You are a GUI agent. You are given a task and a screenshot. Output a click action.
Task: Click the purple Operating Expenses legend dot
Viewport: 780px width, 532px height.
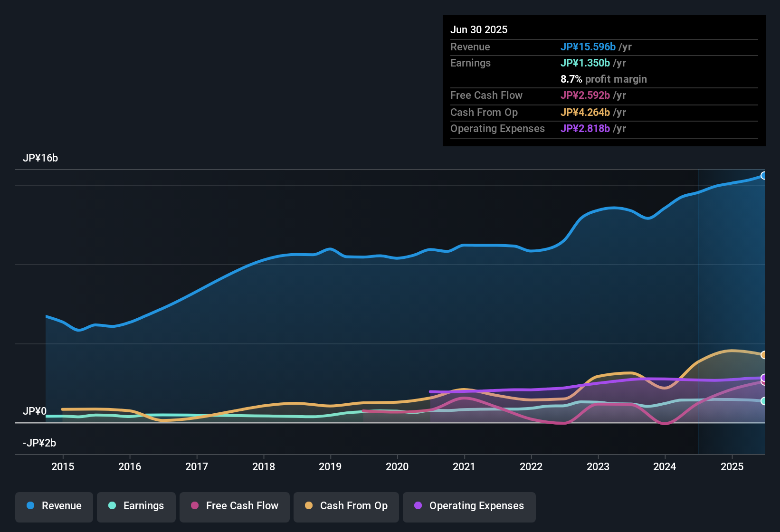tap(418, 506)
